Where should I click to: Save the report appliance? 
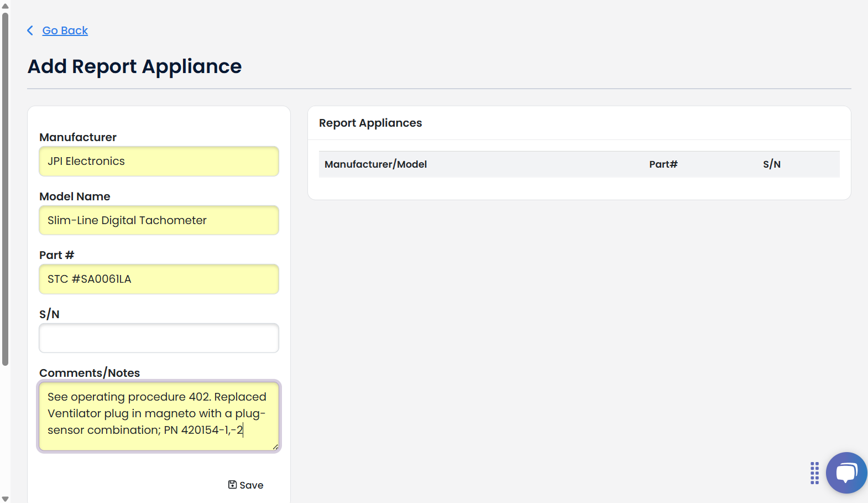coord(246,485)
